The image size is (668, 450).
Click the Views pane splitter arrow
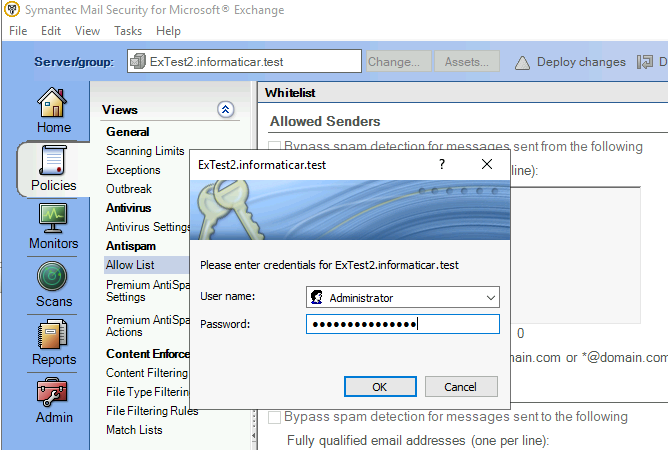pyautogui.click(x=254, y=436)
